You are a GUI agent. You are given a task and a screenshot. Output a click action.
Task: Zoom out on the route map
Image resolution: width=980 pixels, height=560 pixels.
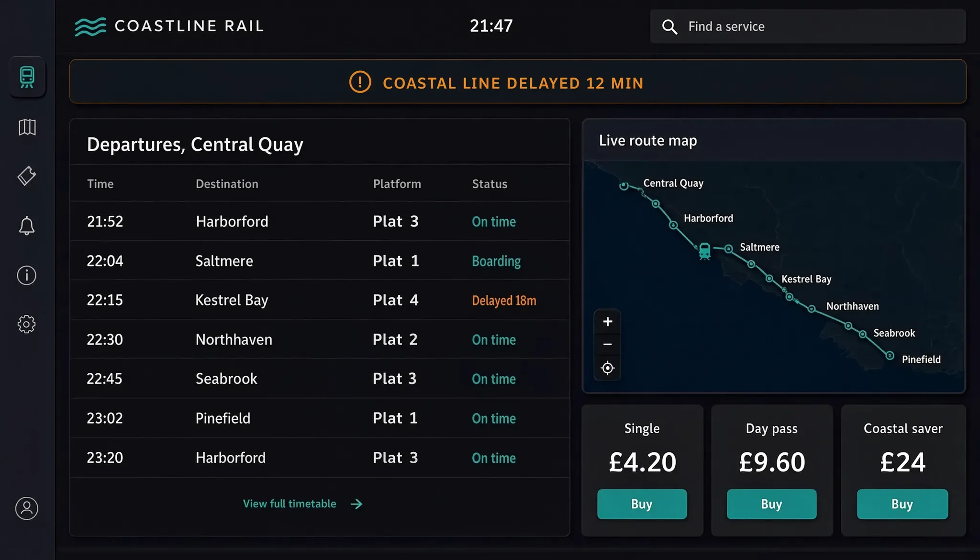(608, 344)
